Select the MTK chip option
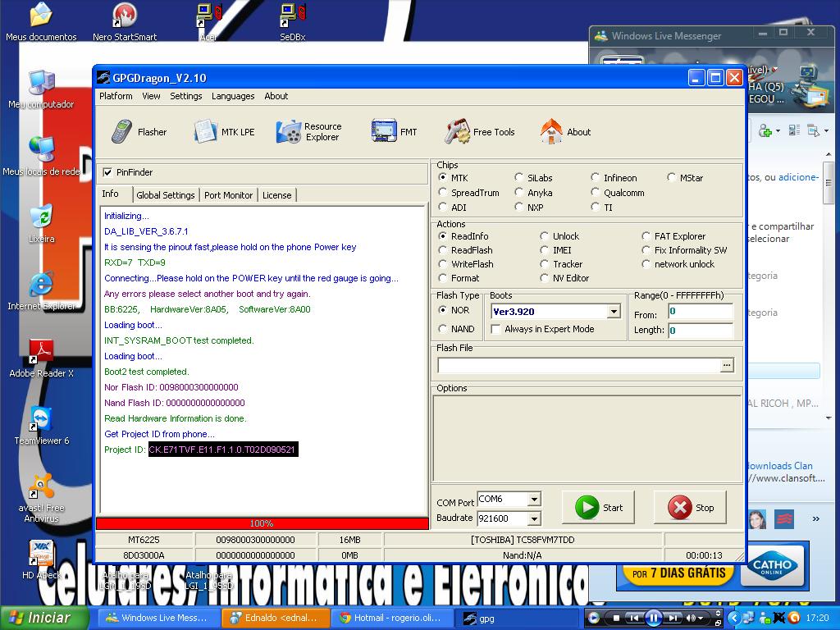The height and width of the screenshot is (630, 840). pos(442,177)
